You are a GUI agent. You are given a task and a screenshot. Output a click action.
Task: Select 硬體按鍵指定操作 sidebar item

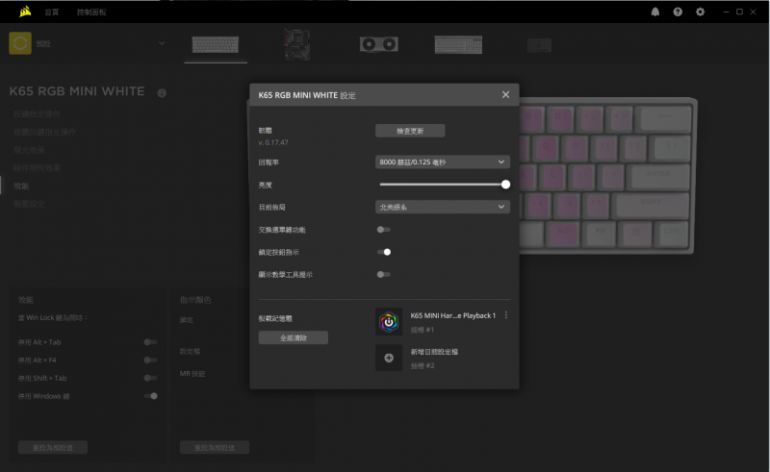pyautogui.click(x=45, y=132)
